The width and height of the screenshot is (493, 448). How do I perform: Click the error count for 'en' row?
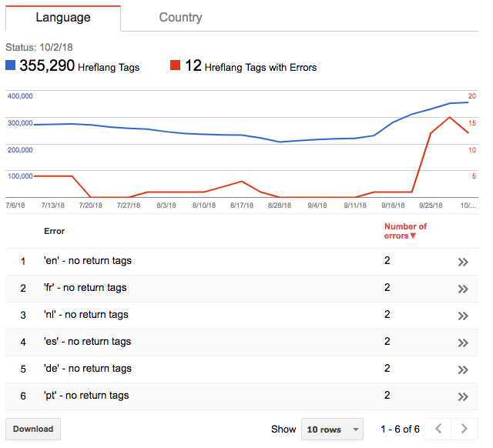[x=387, y=260]
